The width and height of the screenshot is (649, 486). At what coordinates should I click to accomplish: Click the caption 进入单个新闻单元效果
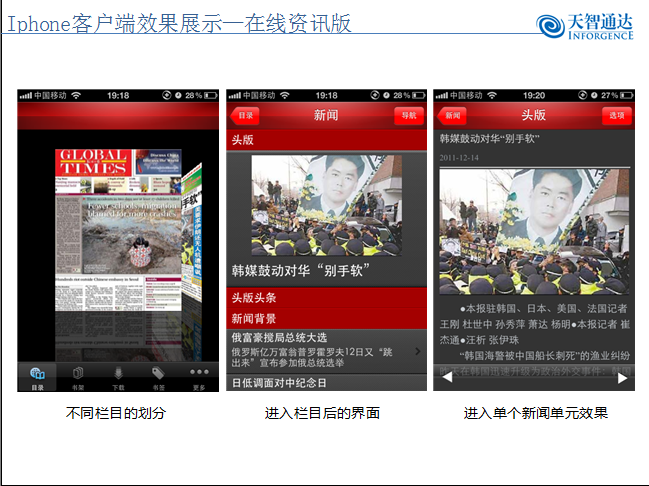(x=536, y=413)
